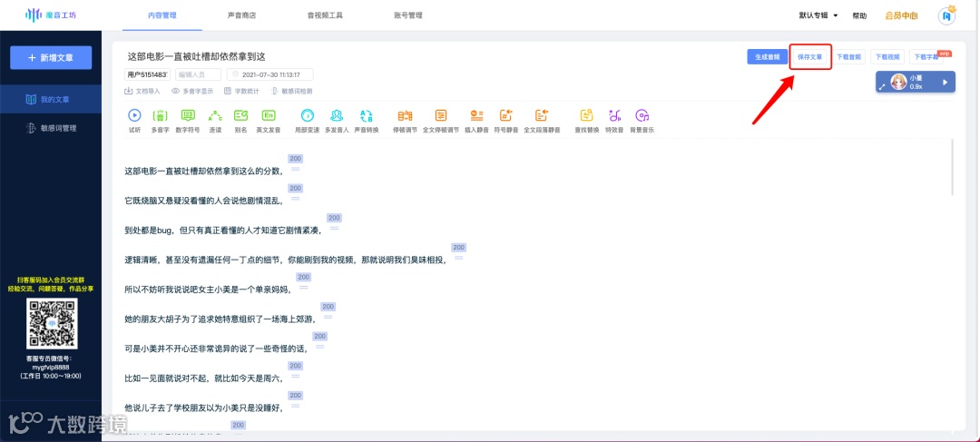Open the 帮助 help link
Screen dimensions: 980x442
pyautogui.click(x=859, y=15)
